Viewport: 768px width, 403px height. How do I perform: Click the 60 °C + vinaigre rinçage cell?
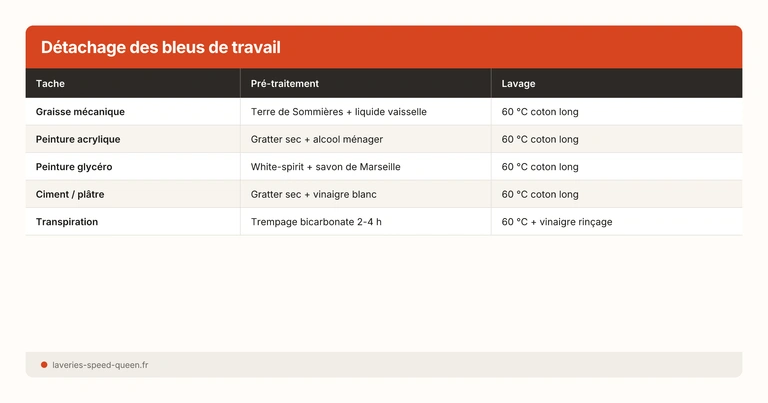tap(557, 222)
